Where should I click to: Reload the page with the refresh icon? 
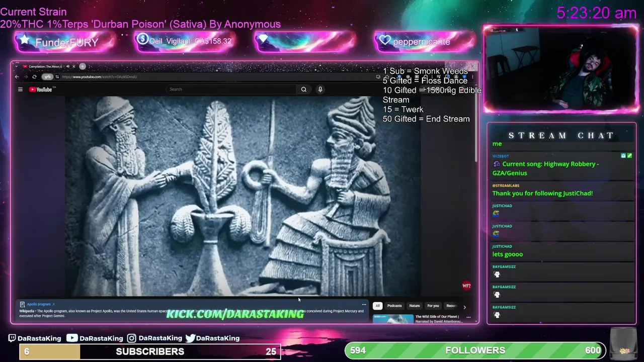pyautogui.click(x=34, y=77)
